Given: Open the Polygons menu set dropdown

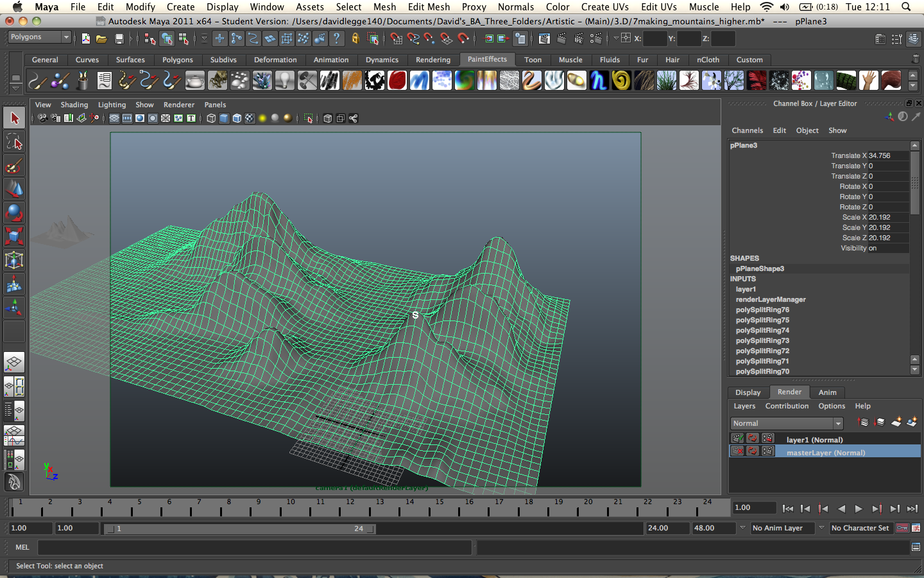Looking at the screenshot, I should [x=38, y=37].
